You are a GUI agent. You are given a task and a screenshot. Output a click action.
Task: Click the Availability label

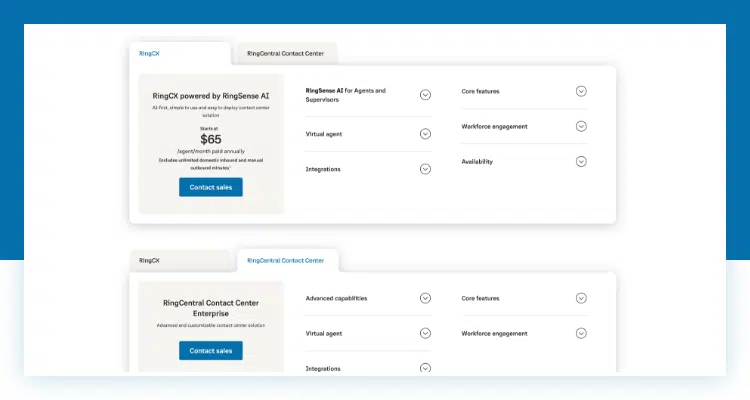click(x=477, y=162)
